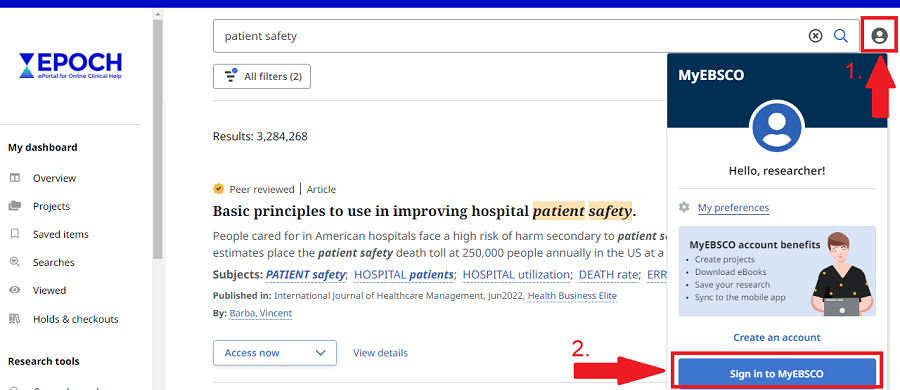This screenshot has width=900, height=390.
Task: Click the Sign in to MyEBSCO button
Action: (777, 373)
